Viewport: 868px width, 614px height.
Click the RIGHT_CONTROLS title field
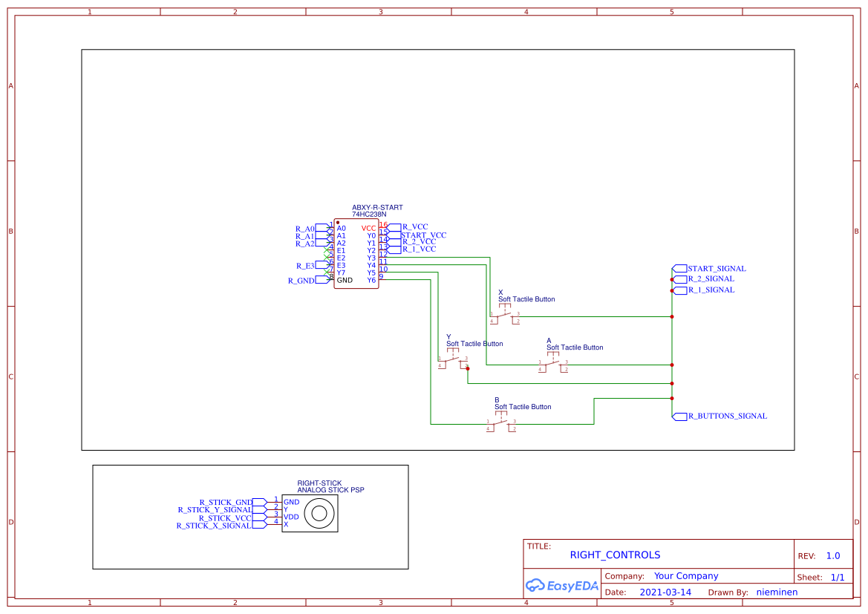tap(615, 555)
